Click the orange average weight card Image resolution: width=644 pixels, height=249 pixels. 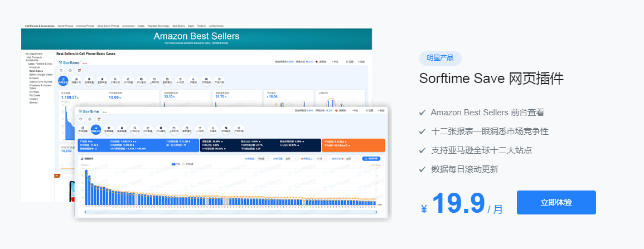(x=353, y=145)
